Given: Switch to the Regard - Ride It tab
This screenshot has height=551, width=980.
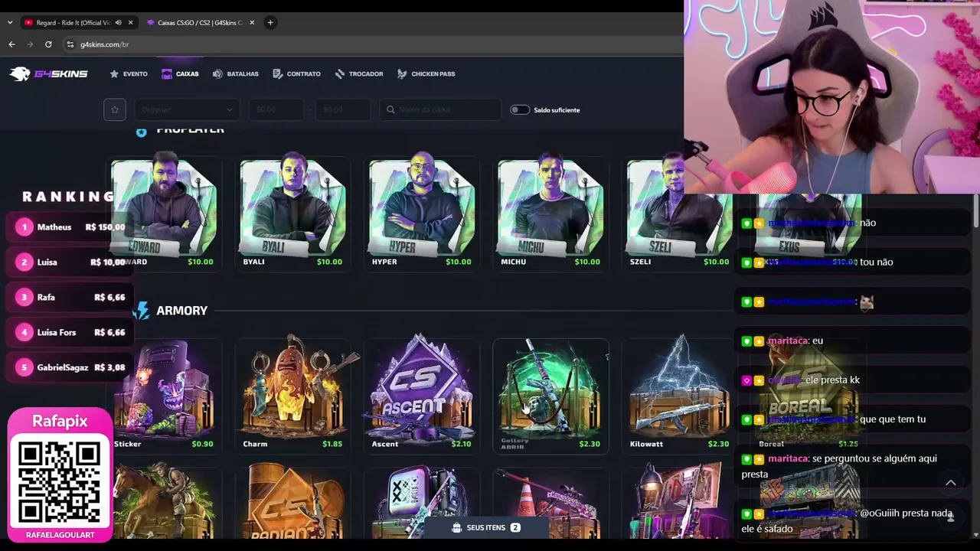Looking at the screenshot, I should coord(73,23).
